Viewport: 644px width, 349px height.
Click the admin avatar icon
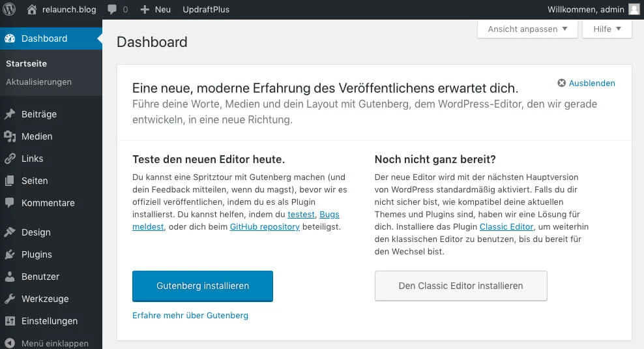[634, 10]
